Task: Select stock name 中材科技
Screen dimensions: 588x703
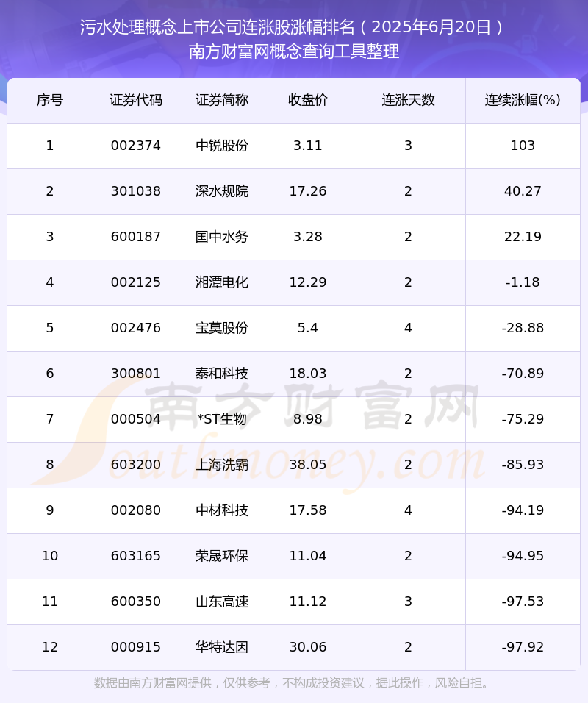Action: click(222, 510)
